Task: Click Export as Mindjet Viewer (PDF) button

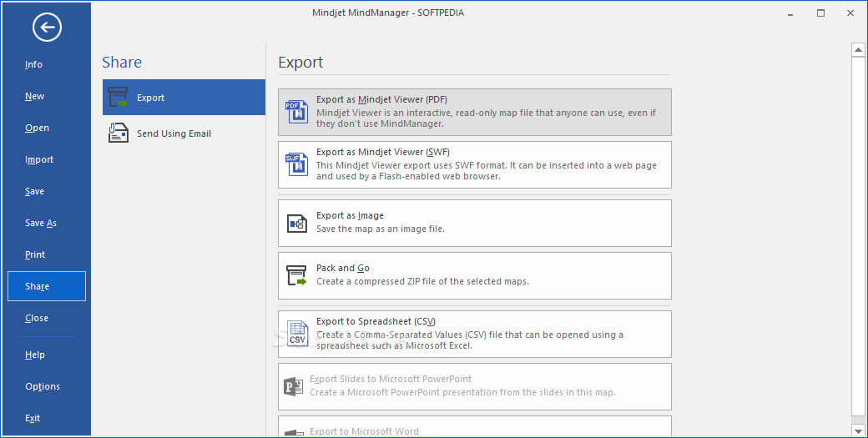Action: pyautogui.click(x=474, y=113)
